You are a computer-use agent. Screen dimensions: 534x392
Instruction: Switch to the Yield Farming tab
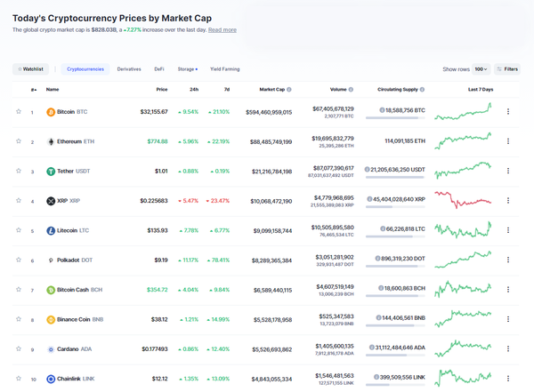(225, 69)
